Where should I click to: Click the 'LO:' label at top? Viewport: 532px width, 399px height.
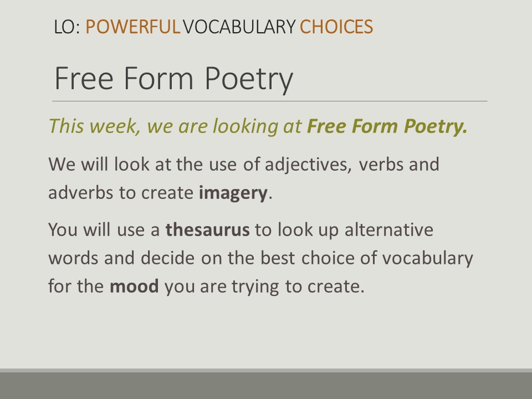67,27
